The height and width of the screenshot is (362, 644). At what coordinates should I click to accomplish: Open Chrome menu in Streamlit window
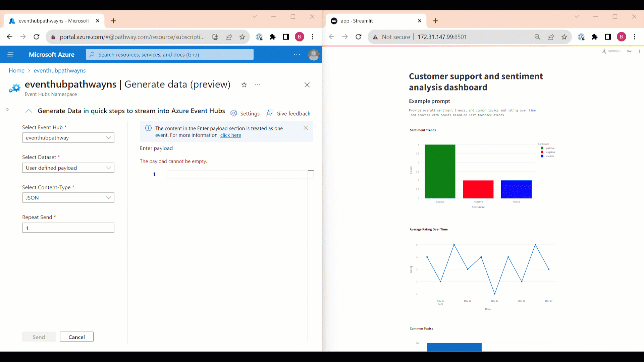pyautogui.click(x=635, y=37)
